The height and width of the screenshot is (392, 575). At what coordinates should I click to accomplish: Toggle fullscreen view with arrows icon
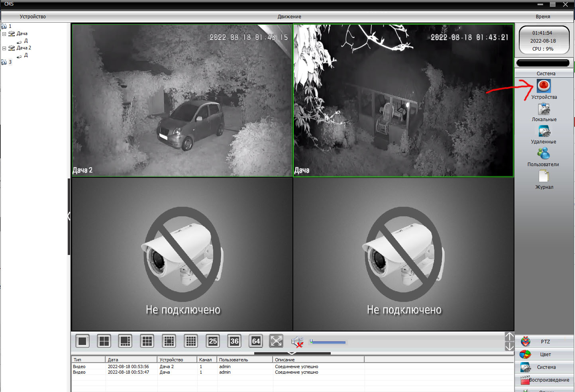point(276,341)
